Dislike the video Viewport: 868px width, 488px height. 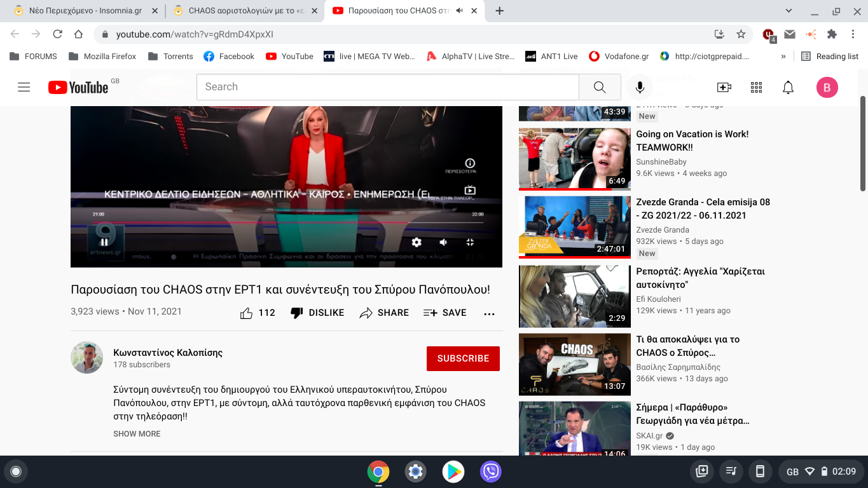pyautogui.click(x=317, y=313)
